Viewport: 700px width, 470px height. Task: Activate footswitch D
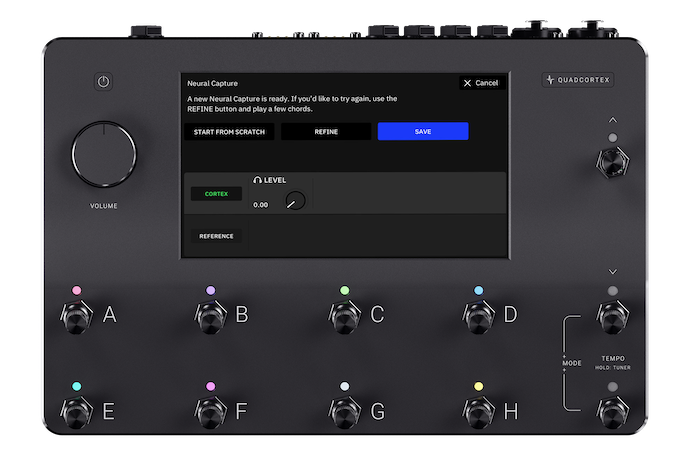pyautogui.click(x=478, y=317)
